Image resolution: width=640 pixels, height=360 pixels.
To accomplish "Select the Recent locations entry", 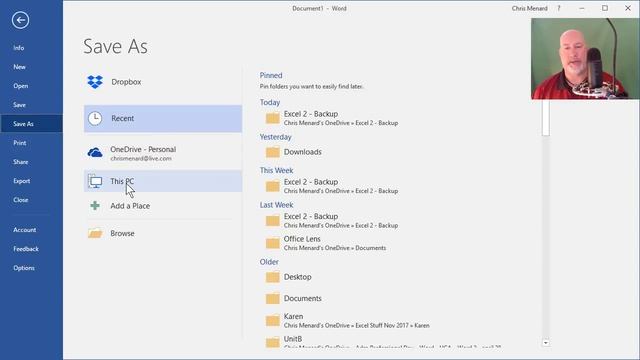I will [x=163, y=119].
